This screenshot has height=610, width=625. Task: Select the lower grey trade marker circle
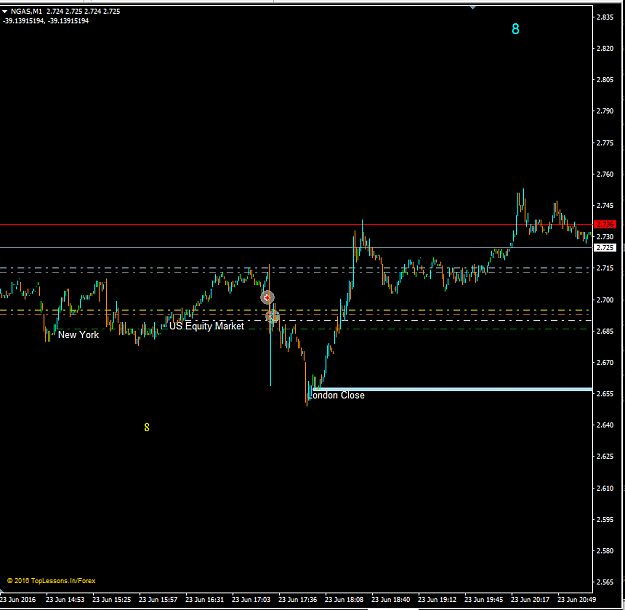tap(272, 317)
